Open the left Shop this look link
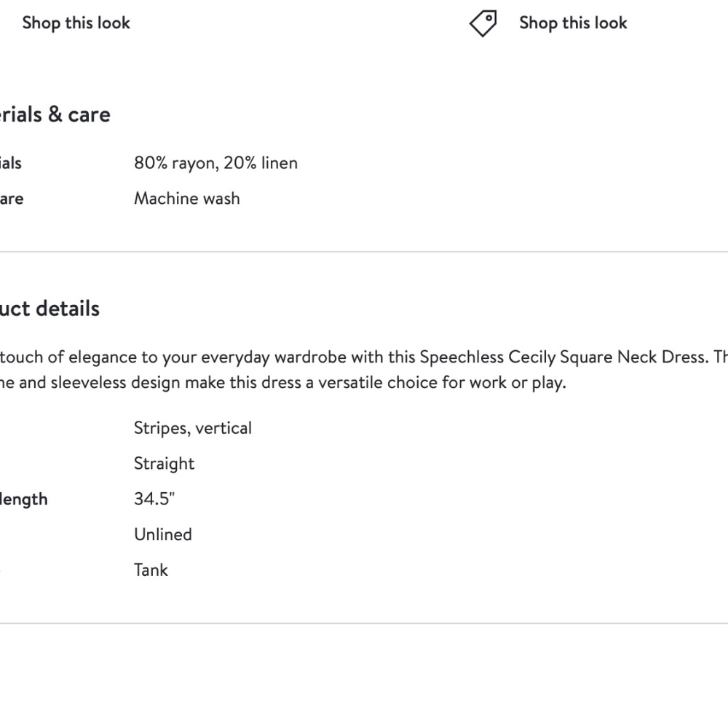This screenshot has width=728, height=728. pyautogui.click(x=76, y=23)
